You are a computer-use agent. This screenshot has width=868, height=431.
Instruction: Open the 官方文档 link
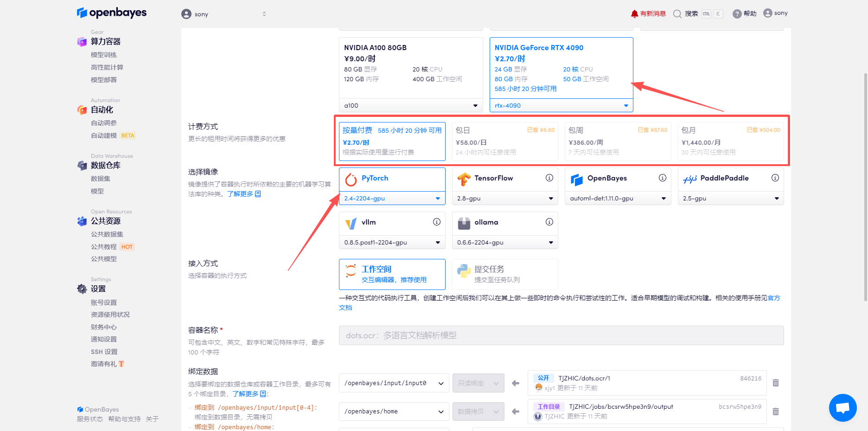pyautogui.click(x=774, y=298)
